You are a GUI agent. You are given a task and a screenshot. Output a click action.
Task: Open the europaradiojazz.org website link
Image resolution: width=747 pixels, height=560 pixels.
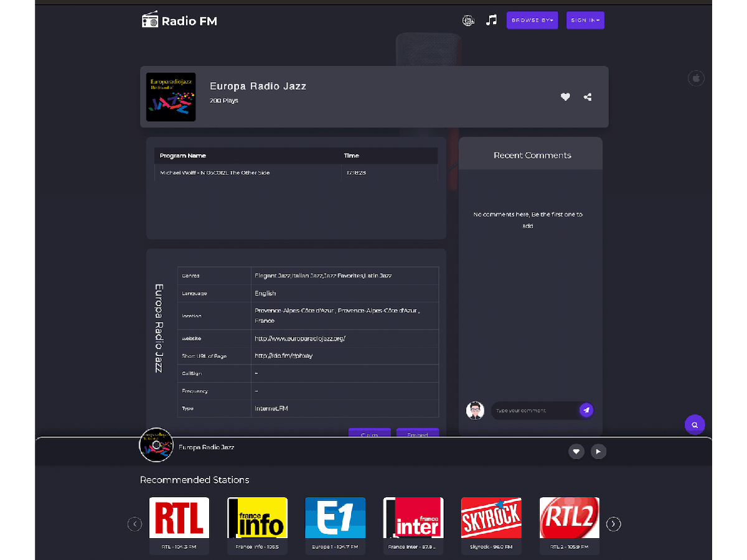pos(300,338)
